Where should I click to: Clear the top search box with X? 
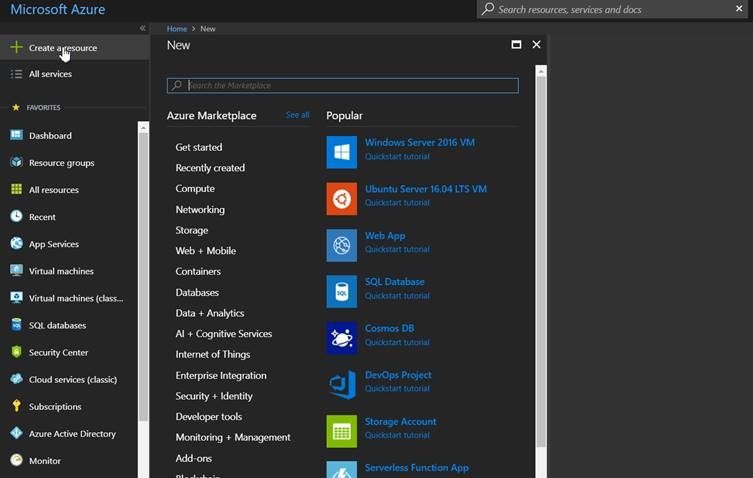[x=739, y=9]
